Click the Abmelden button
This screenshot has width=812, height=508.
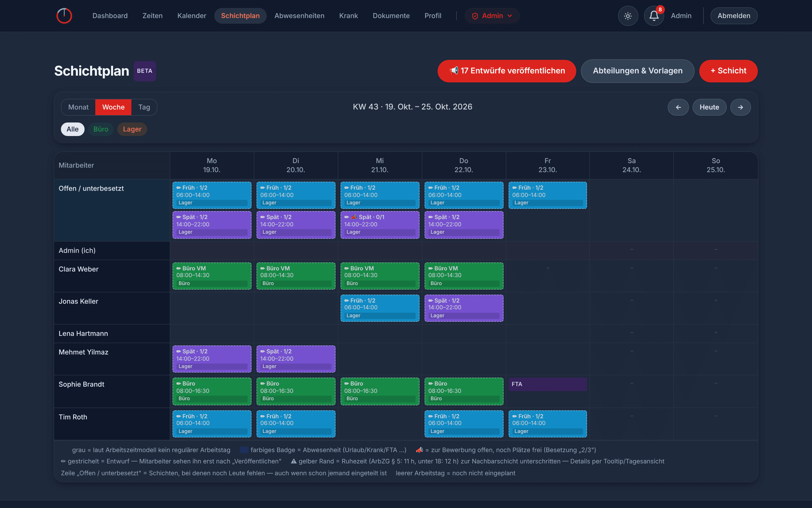[734, 16]
